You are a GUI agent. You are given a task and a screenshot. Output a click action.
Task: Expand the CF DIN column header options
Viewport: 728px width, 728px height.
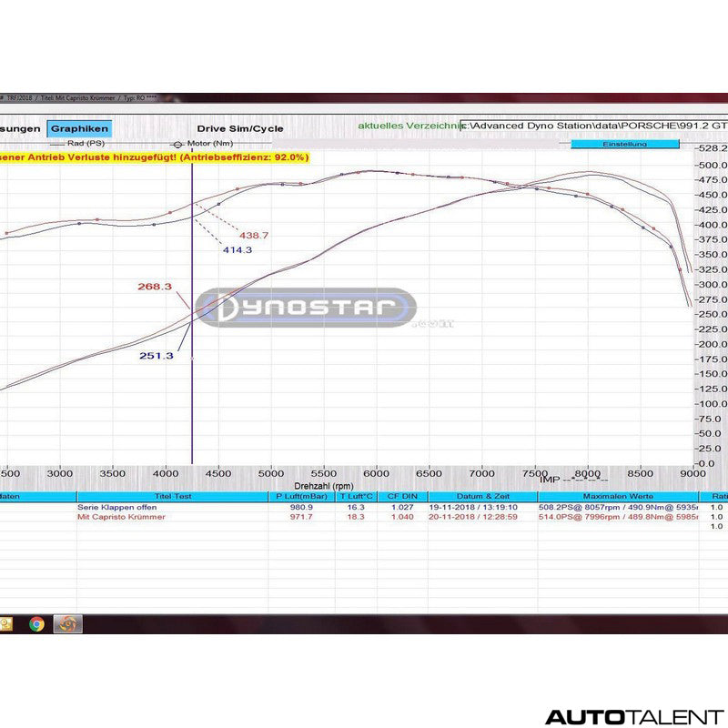click(402, 496)
